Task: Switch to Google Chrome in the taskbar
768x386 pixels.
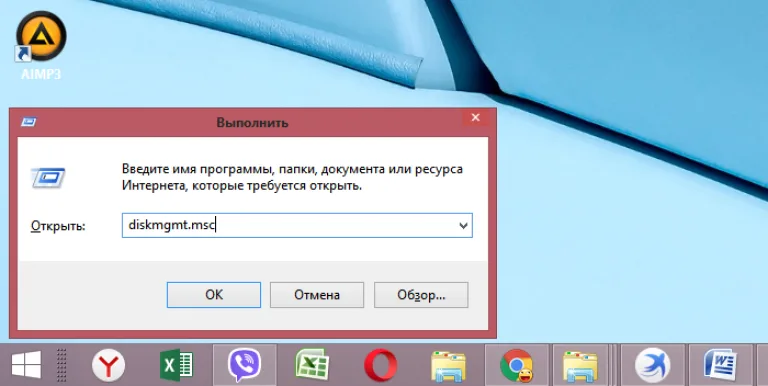Action: (516, 365)
